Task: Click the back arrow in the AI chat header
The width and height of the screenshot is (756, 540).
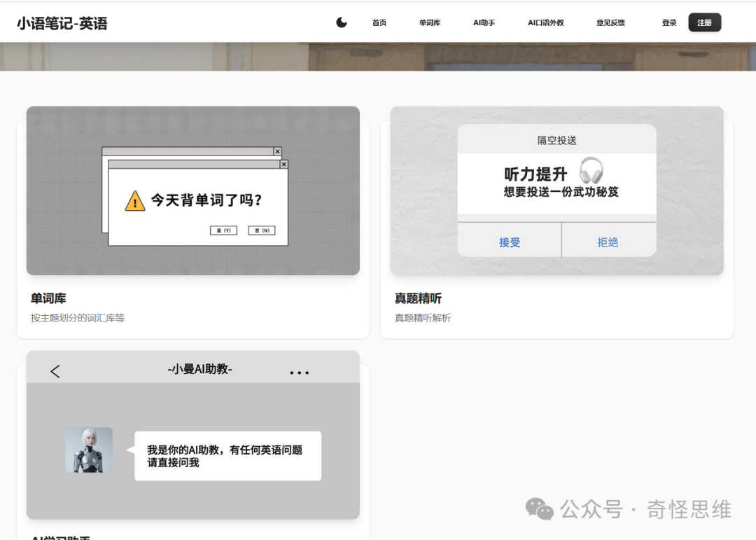Action: pos(55,372)
